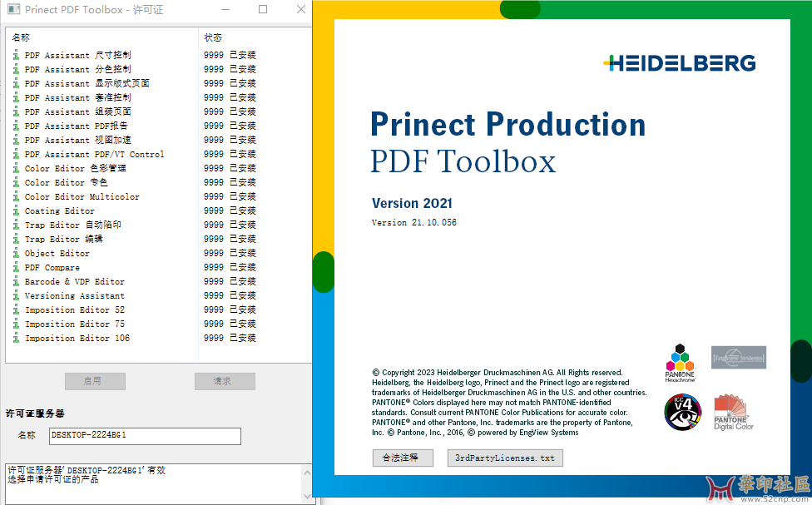The width and height of the screenshot is (812, 505).
Task: Click the info icon beside PDF Assistant 尺寸控制
Action: (16, 55)
